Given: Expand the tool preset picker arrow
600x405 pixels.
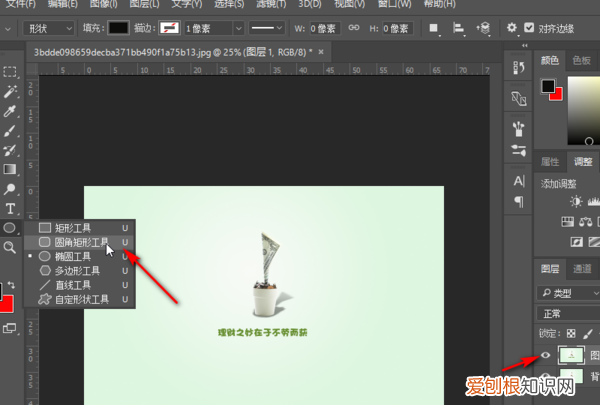Looking at the screenshot, I should click(8, 29).
